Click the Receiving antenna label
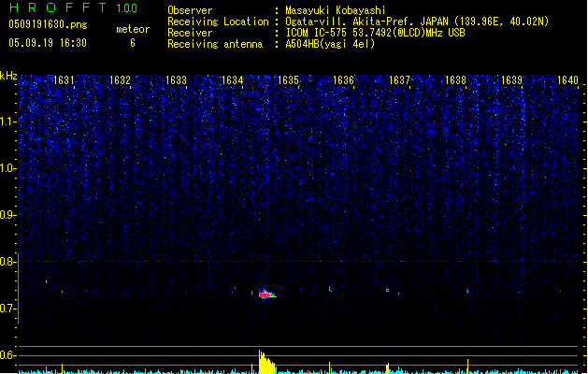The width and height of the screenshot is (588, 374). click(215, 44)
